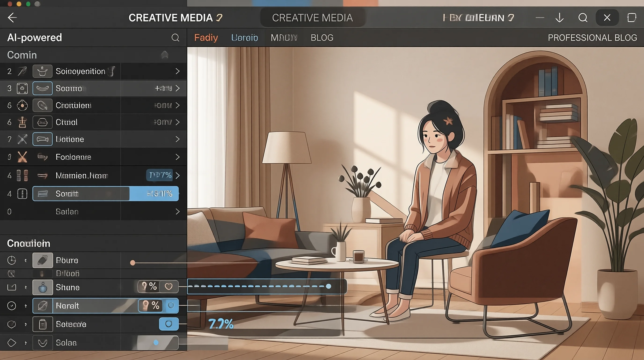The image size is (644, 360).
Task: Expand the Sailan row chevron
Action: coord(178,212)
